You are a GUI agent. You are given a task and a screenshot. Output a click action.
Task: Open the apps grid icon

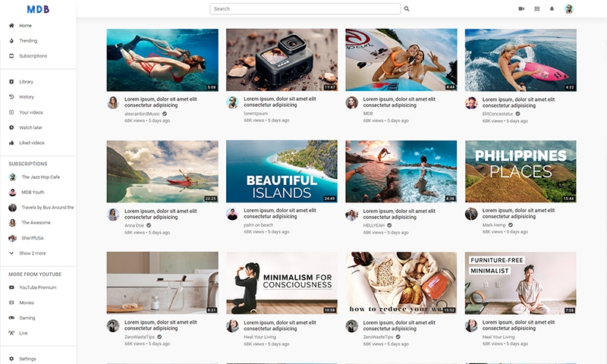tap(537, 8)
